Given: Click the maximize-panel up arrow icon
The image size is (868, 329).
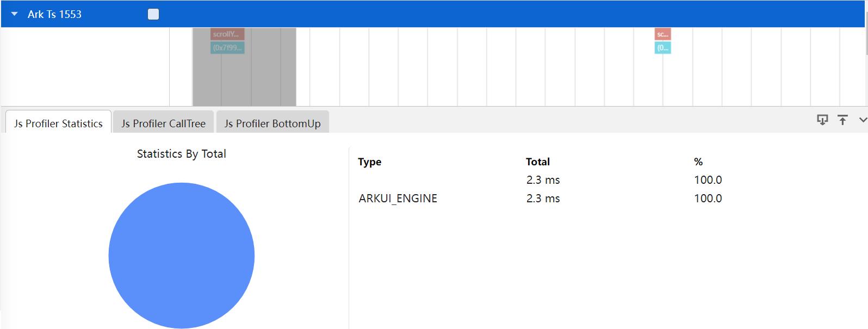Looking at the screenshot, I should pos(842,120).
